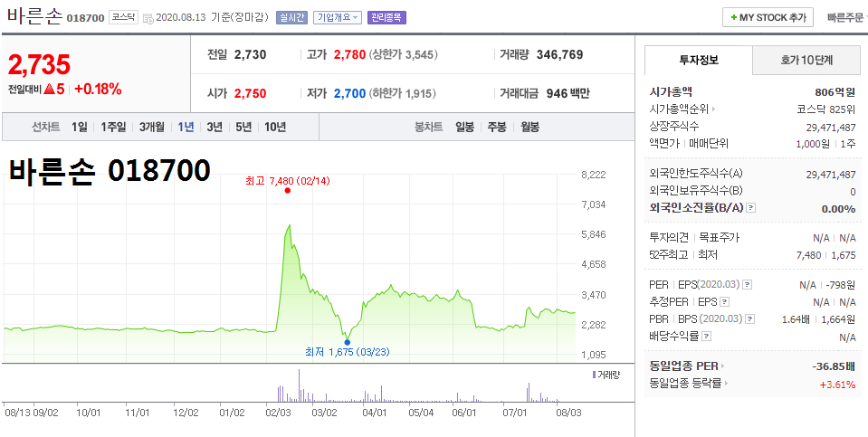
Task: Click the 동일업종 PER link
Action: [x=683, y=366]
